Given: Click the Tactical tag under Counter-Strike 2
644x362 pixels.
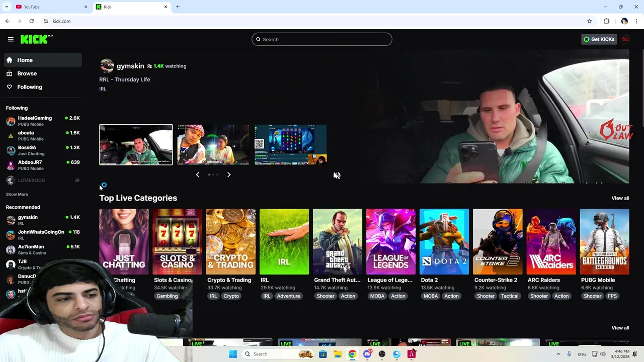Looking at the screenshot, I should [509, 296].
